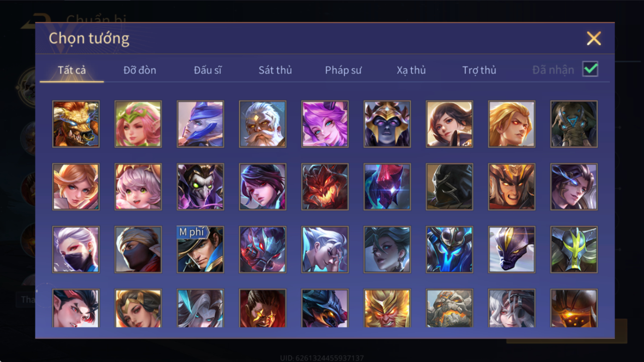The height and width of the screenshot is (362, 644).
Task: Pick the white-bearded old man hero
Action: coord(262,124)
